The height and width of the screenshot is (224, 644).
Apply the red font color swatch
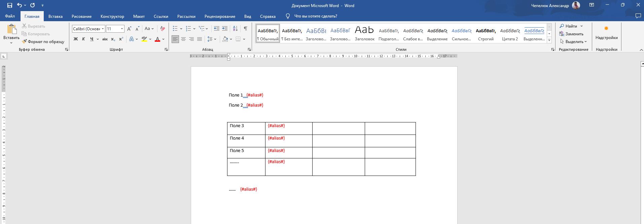click(x=157, y=39)
